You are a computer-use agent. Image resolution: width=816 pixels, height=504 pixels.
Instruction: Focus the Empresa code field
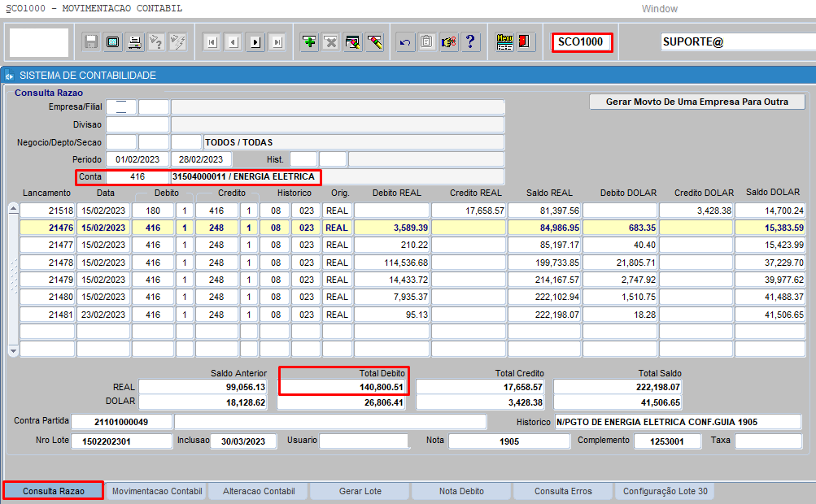121,107
